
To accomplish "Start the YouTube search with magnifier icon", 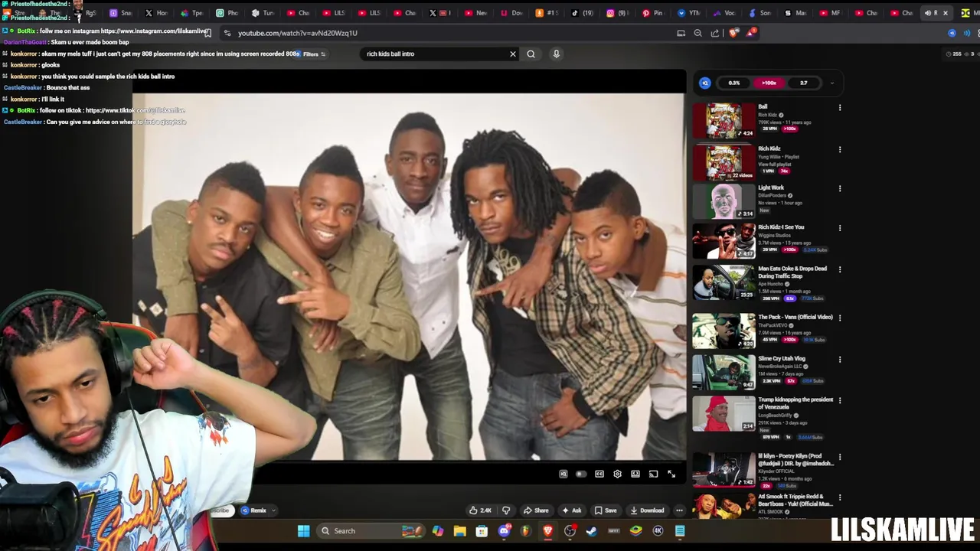I will tap(531, 54).
